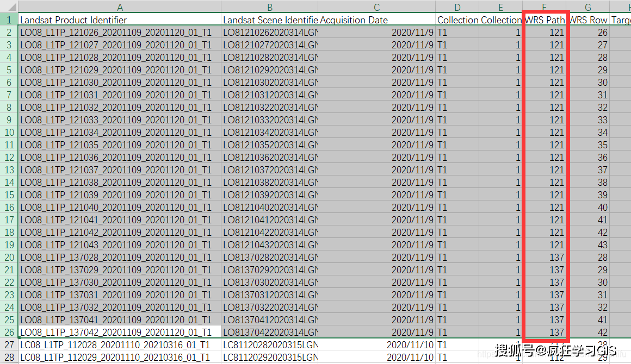The image size is (631, 364).
Task: Click WRS Row cell with value 43
Action: point(588,245)
